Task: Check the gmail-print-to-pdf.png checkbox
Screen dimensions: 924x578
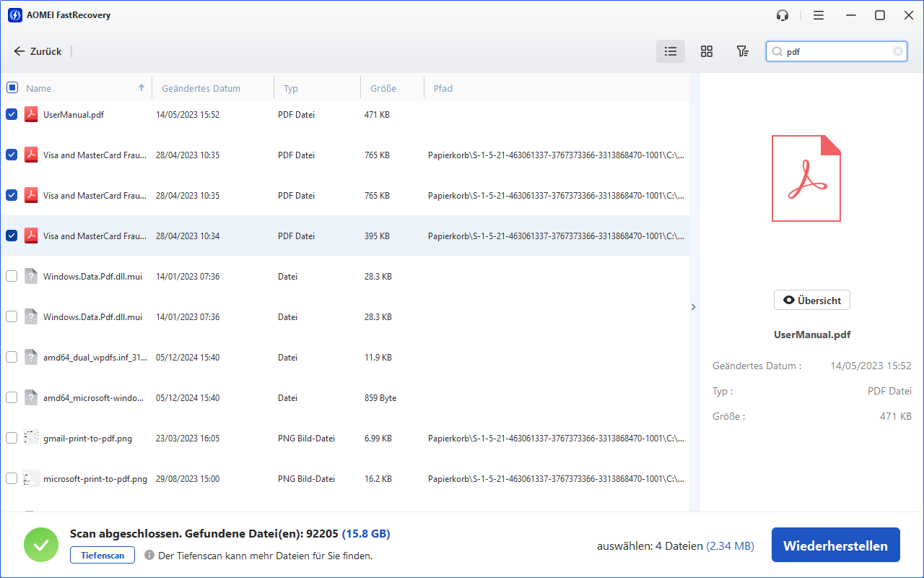Action: click(12, 438)
